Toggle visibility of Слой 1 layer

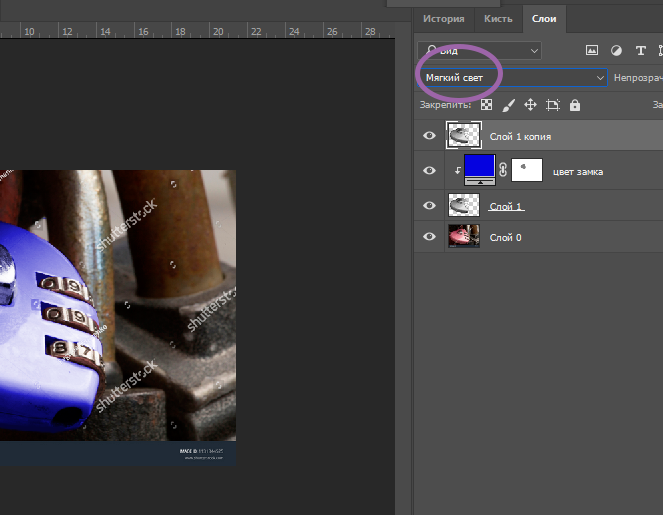coord(429,205)
